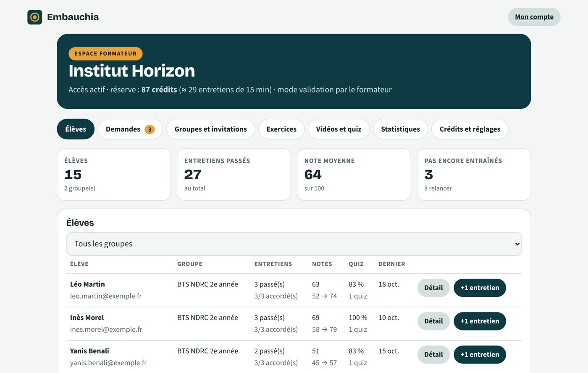Image resolution: width=588 pixels, height=373 pixels.
Task: Go to the Exercices tab
Action: (x=281, y=129)
